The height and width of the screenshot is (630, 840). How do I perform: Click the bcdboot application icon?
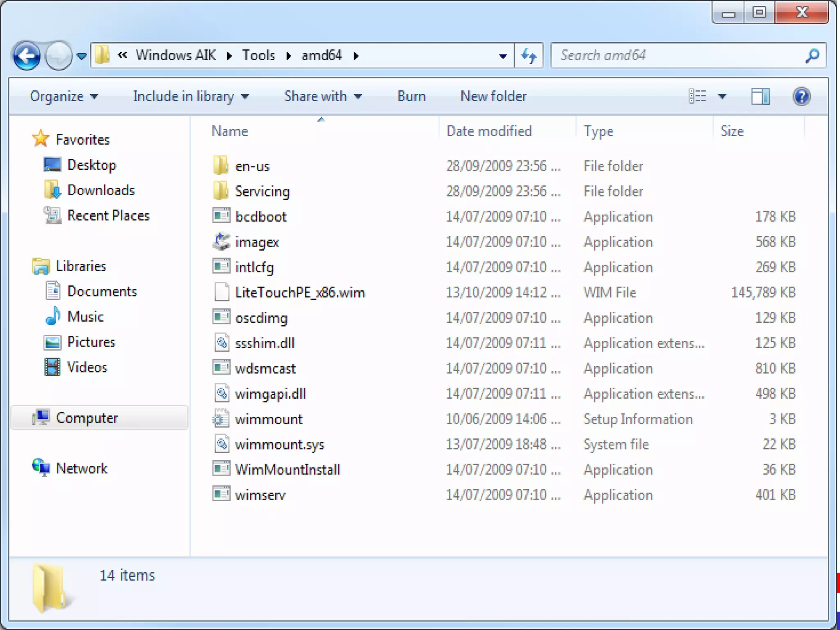pyautogui.click(x=221, y=216)
